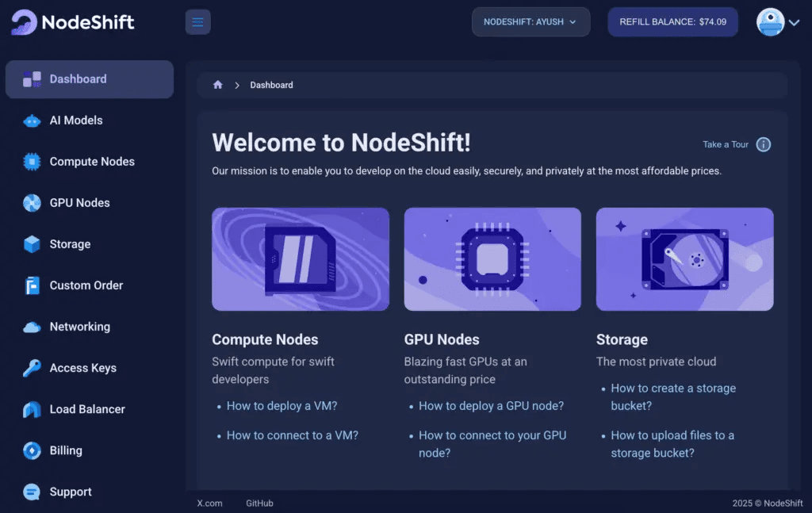The height and width of the screenshot is (513, 812).
Task: Open How to connect to your GPU node? link
Action: tap(492, 444)
